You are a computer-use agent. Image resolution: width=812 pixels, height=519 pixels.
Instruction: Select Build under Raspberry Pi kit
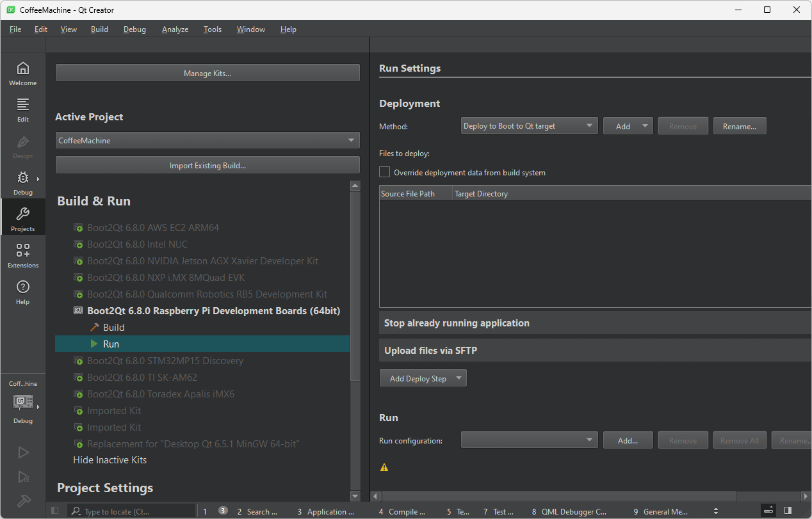click(113, 327)
